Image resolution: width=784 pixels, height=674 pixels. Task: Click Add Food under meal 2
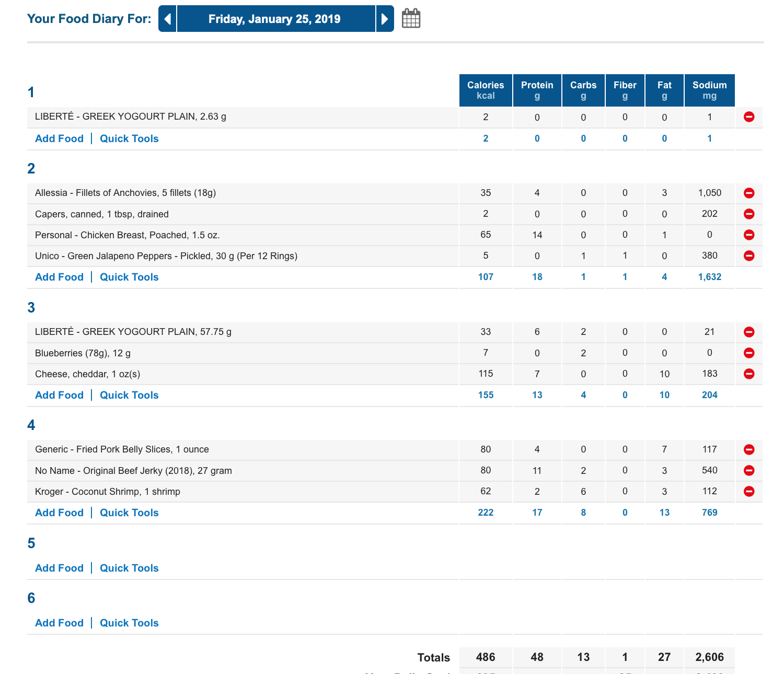(59, 277)
